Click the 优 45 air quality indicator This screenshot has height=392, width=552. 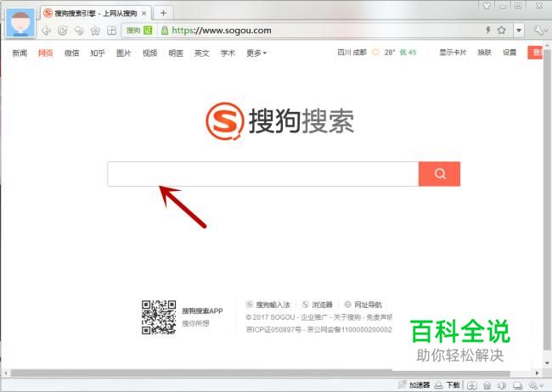pyautogui.click(x=408, y=53)
